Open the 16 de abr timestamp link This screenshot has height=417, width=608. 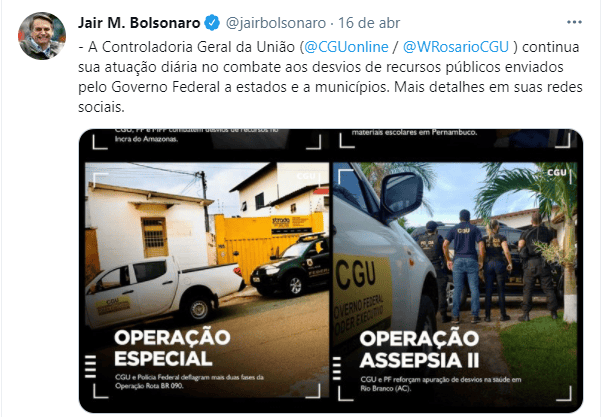pos(369,23)
